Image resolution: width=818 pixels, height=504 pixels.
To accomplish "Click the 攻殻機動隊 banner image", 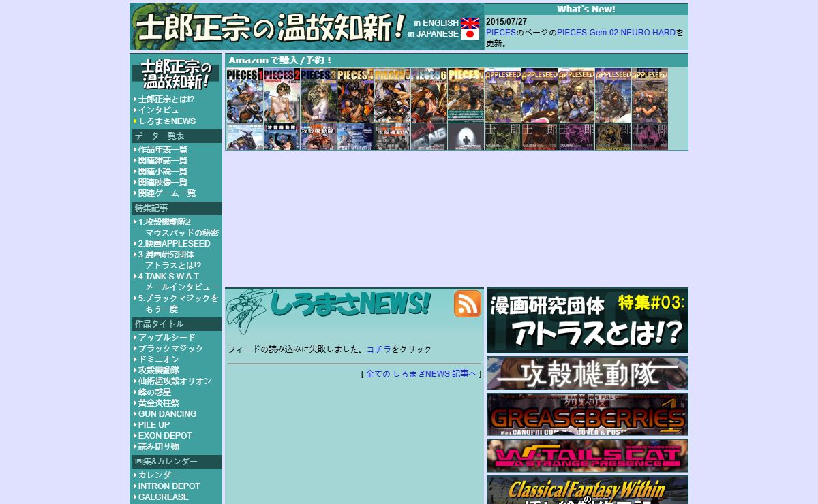I will pos(588,373).
